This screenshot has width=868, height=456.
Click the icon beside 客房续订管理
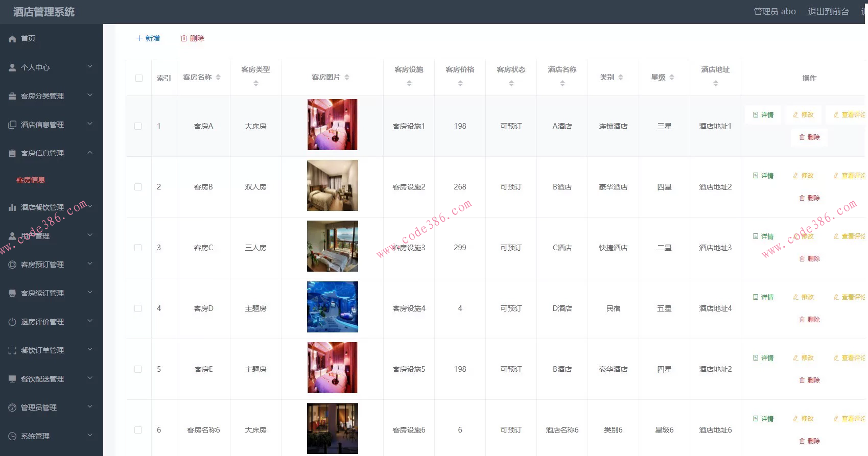click(12, 293)
